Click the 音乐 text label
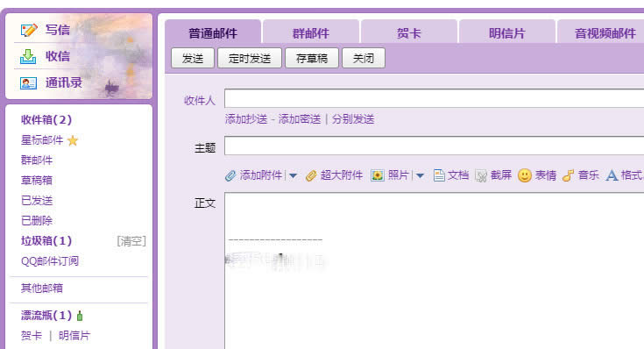Screen dimensions: 644x349 tap(589, 175)
